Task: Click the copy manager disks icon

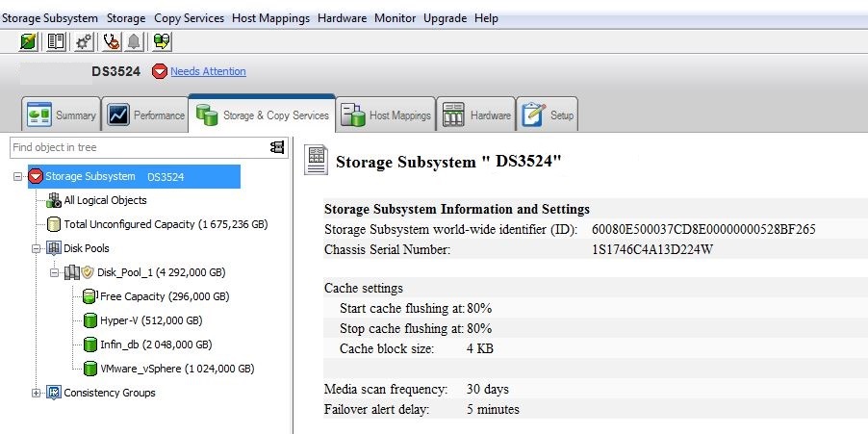Action: 162,41
